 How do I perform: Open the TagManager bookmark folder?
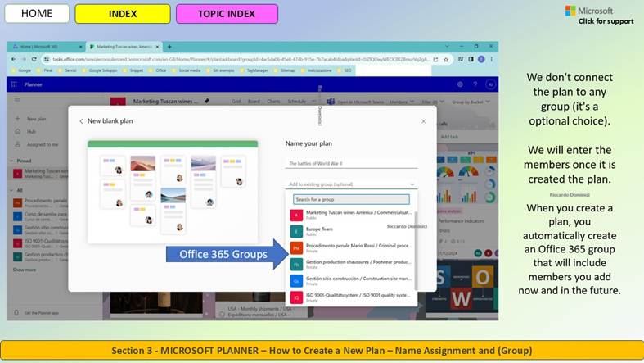254,70
